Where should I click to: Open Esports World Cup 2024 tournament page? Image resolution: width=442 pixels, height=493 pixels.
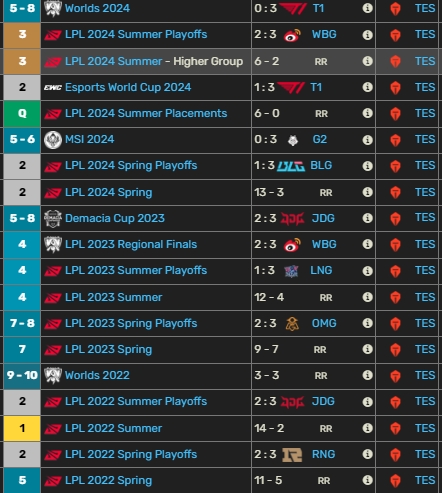[x=128, y=87]
